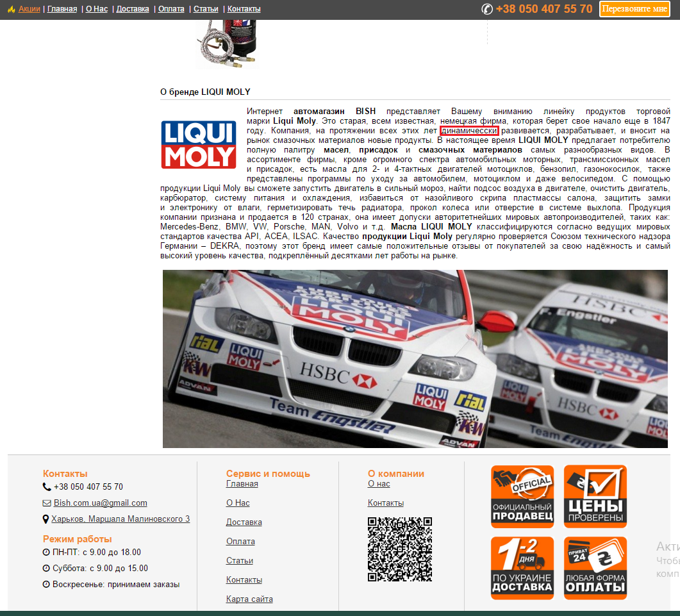The width and height of the screenshot is (680, 616).
Task: Click the racing cars banner image
Action: pyautogui.click(x=415, y=358)
